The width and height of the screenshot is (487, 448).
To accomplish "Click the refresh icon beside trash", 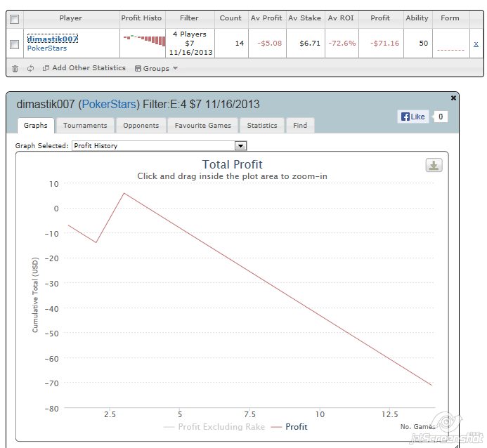I will coord(30,69).
